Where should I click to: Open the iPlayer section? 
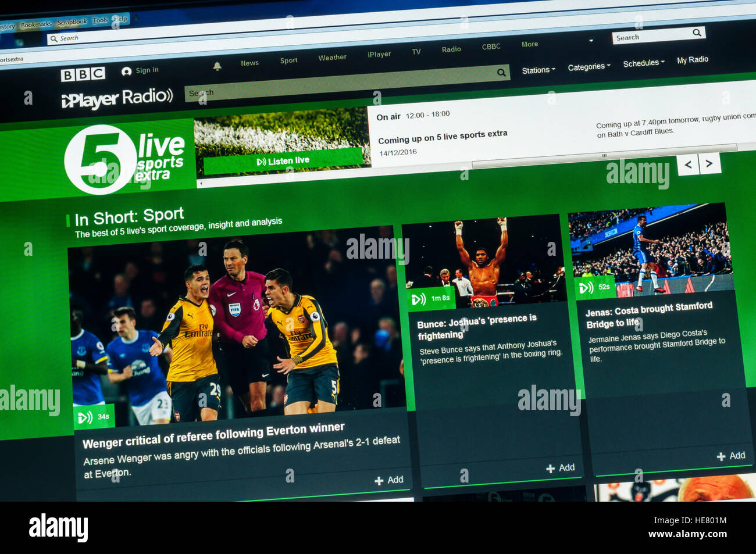[x=379, y=55]
